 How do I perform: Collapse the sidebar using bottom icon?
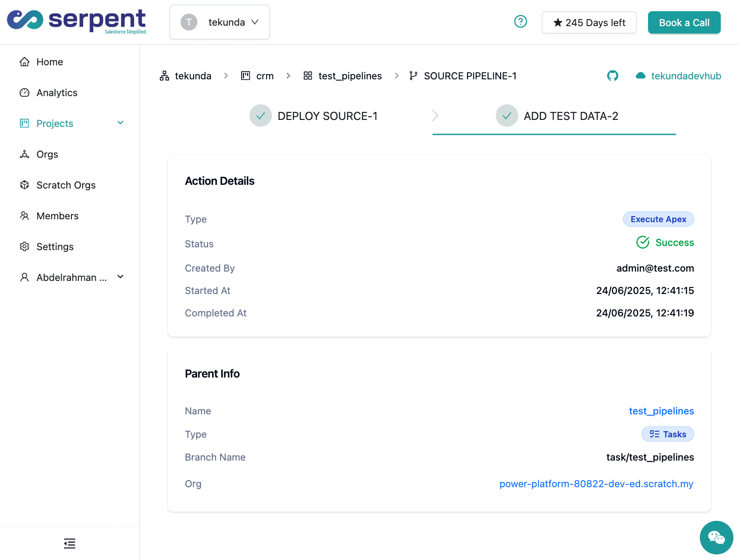70,543
